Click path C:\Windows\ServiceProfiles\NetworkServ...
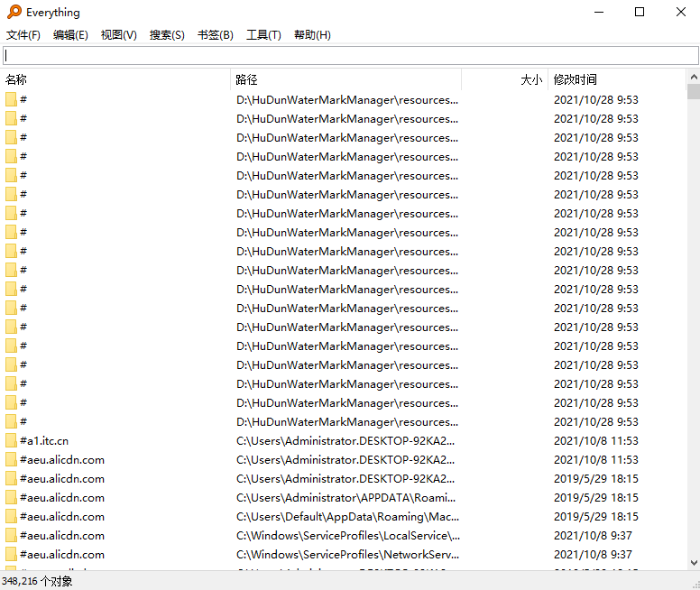Viewport: 700px width, 590px height. [348, 554]
